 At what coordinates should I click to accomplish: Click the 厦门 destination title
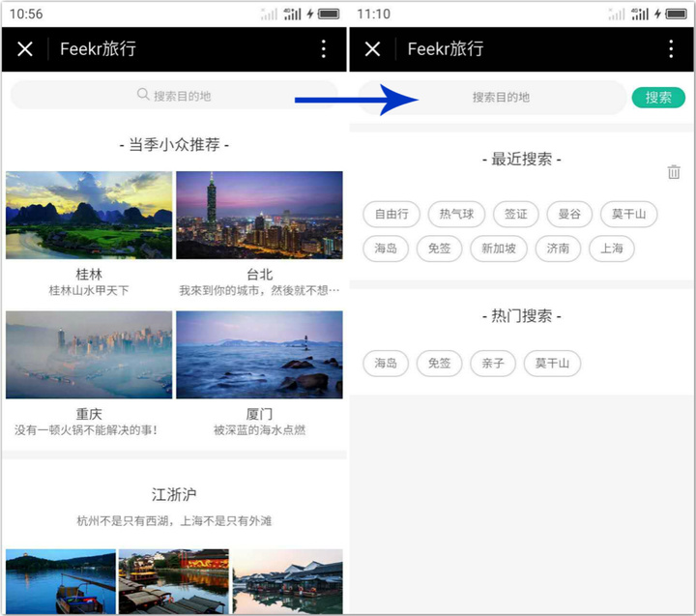click(260, 414)
